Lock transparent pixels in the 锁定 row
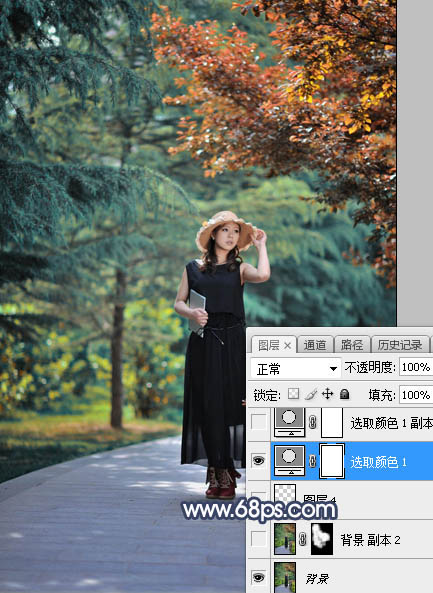 [293, 394]
